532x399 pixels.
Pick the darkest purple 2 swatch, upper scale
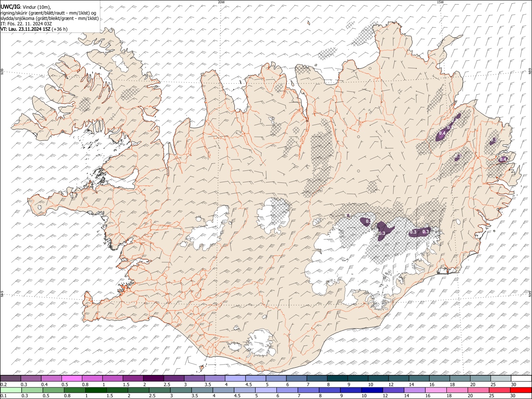(x=153, y=379)
